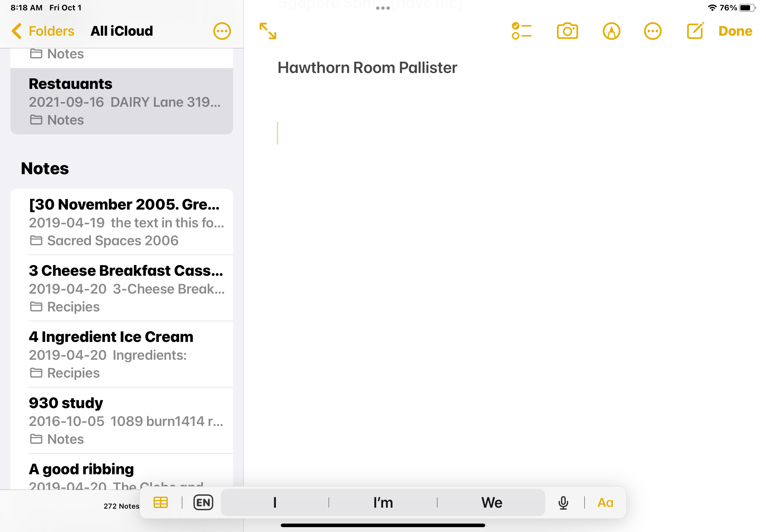
Task: Open the Aa text format options
Action: coord(605,502)
